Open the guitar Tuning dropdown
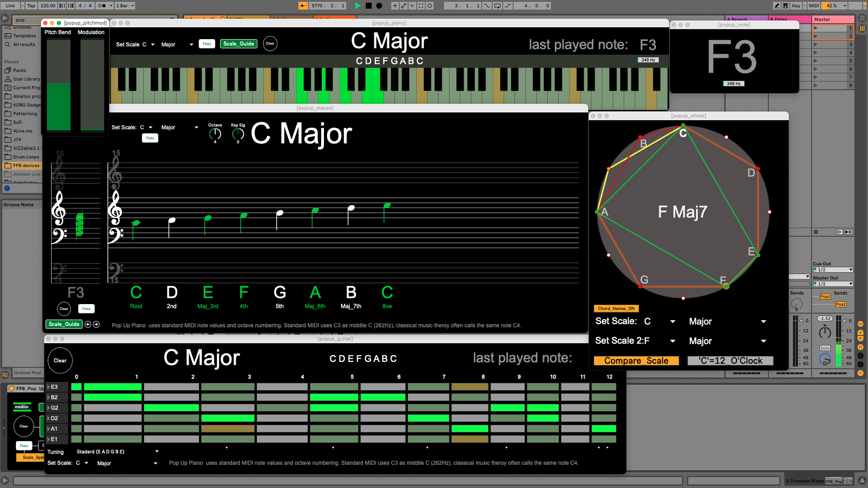Screen dimensions: 868x488 point(157,452)
